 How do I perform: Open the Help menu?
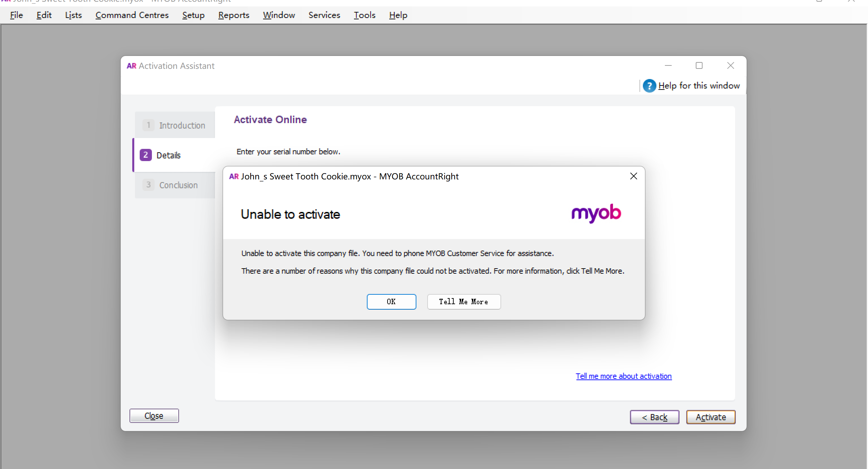pos(398,15)
